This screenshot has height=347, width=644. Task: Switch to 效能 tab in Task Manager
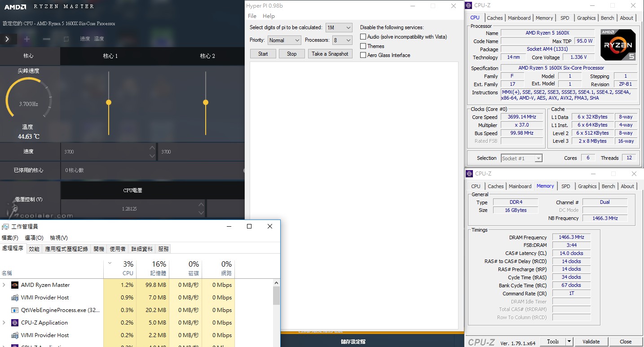pyautogui.click(x=34, y=249)
